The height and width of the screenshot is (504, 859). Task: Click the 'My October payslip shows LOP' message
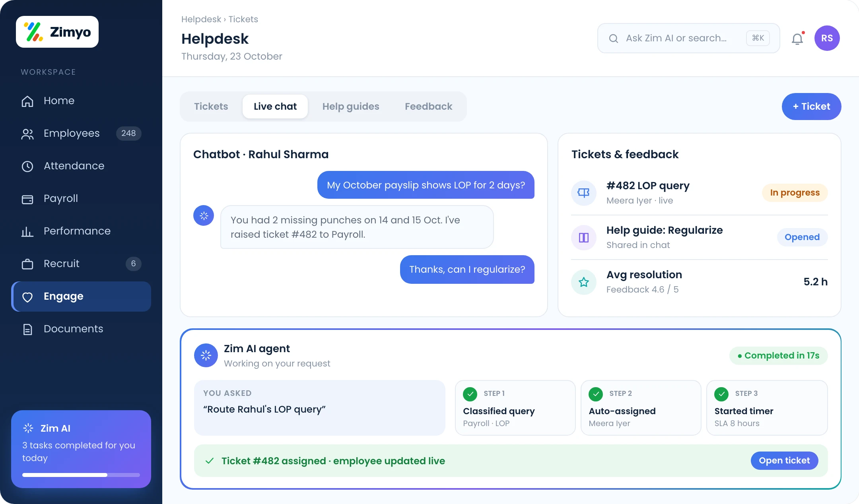point(426,185)
